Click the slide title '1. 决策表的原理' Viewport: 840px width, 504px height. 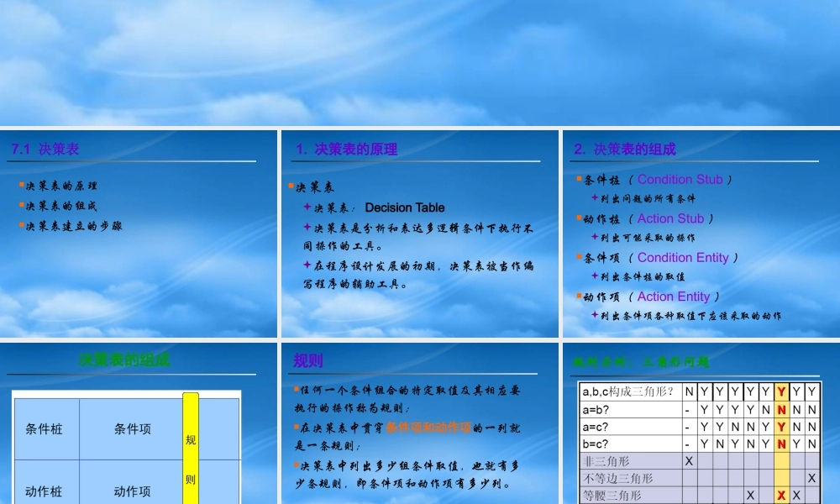pyautogui.click(x=347, y=150)
